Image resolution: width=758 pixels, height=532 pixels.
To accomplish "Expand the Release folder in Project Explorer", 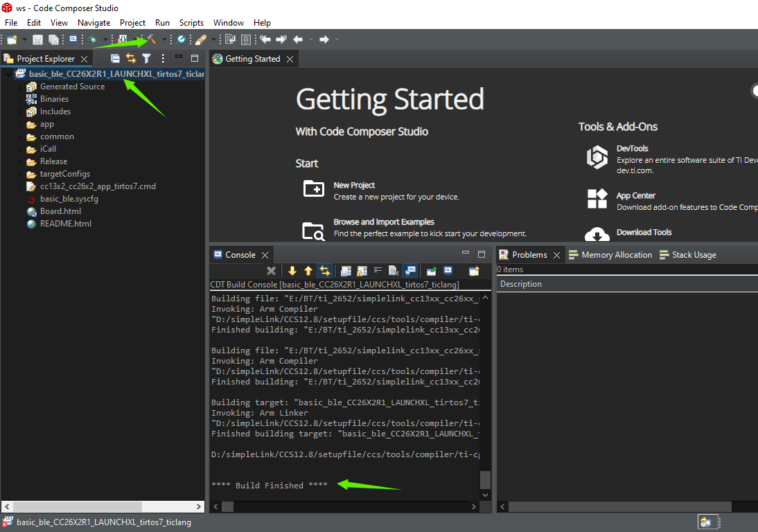I will 20,161.
